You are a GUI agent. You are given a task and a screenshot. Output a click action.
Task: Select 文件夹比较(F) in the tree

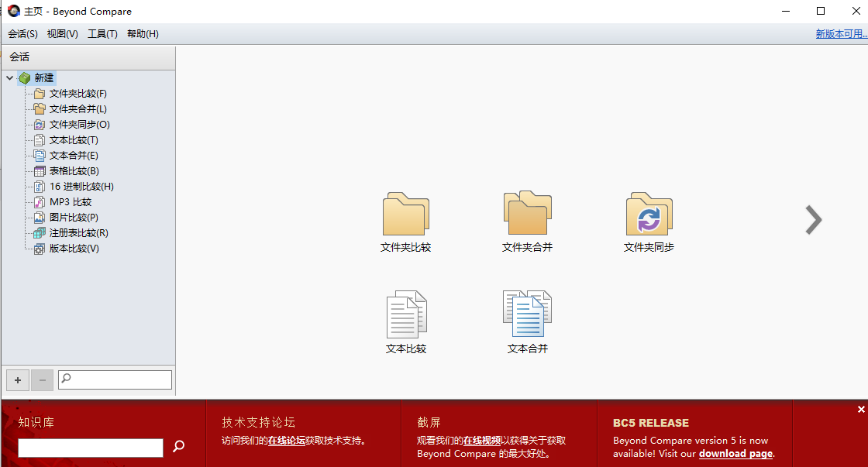coord(78,94)
